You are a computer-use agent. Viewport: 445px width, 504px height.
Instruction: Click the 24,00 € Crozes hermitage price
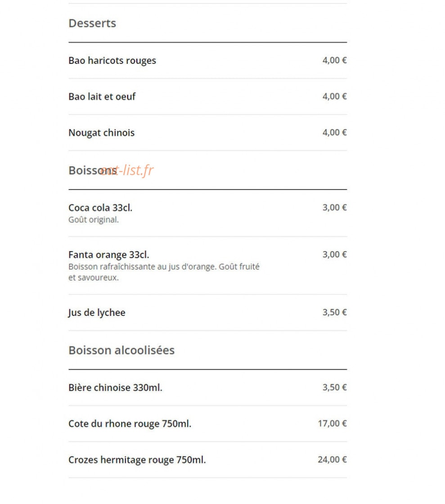[x=332, y=459]
